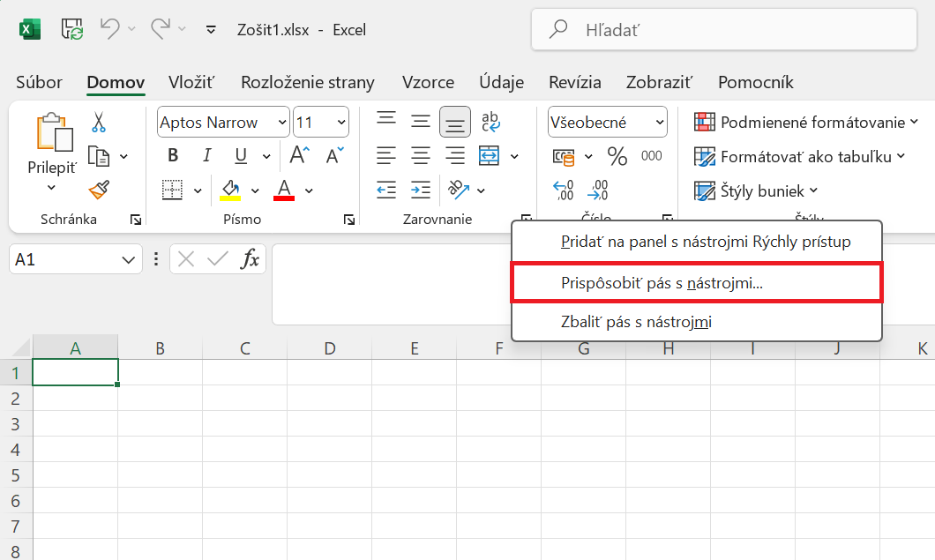Click the AutoSave save icon
935x560 pixels.
(72, 28)
